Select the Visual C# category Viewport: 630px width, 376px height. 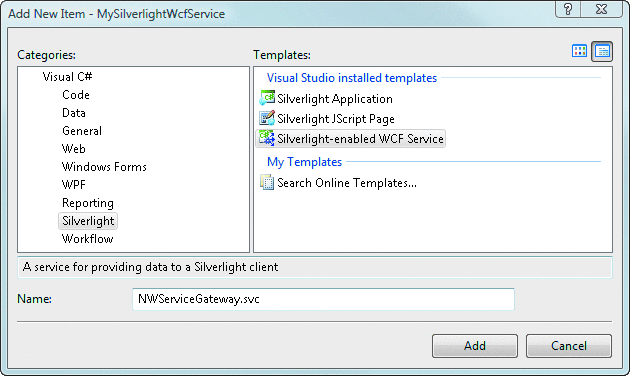point(68,77)
